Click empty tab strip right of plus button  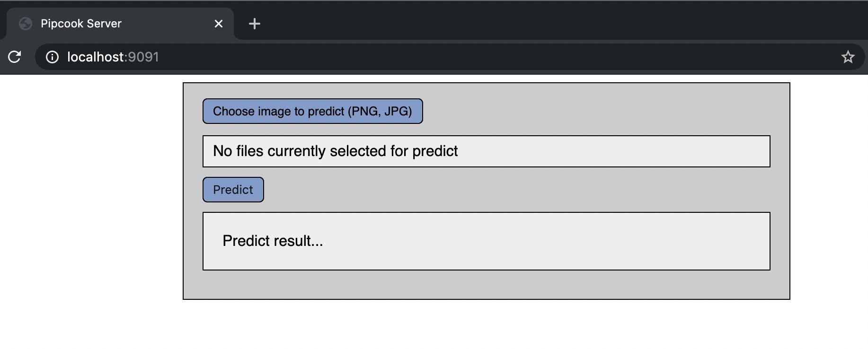pos(521,21)
